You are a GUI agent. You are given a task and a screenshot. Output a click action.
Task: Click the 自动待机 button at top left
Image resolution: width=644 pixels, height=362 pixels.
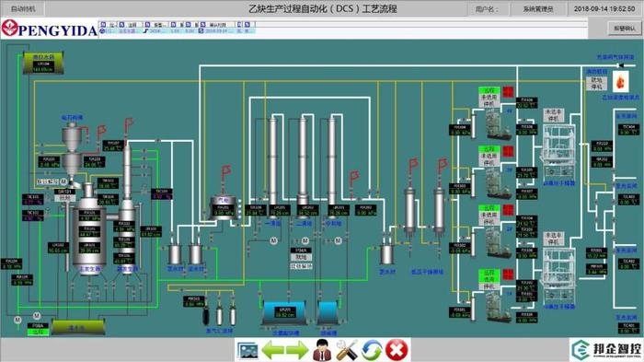pyautogui.click(x=23, y=8)
